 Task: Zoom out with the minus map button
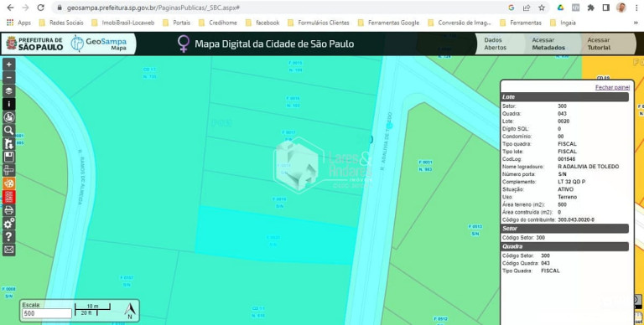pos(8,78)
